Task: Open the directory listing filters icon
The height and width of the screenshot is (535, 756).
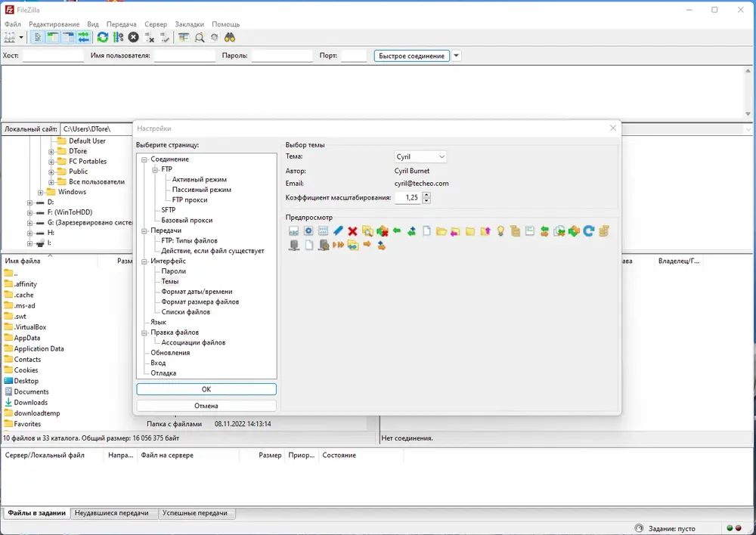Action: coord(184,38)
